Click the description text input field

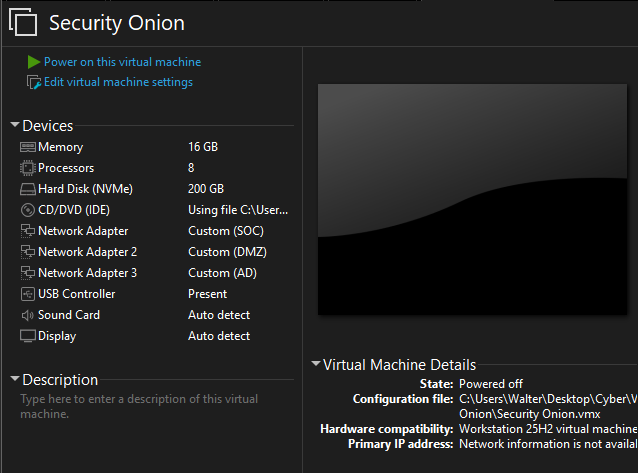[x=150, y=407]
